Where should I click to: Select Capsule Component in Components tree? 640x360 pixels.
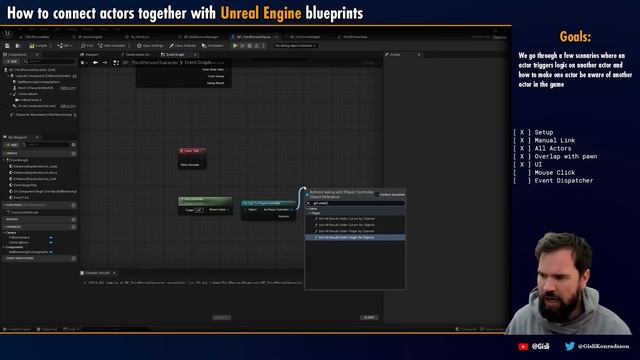(x=43, y=76)
